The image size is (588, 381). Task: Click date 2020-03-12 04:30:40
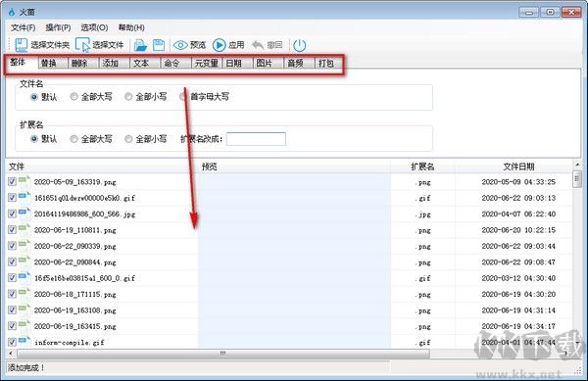click(518, 278)
